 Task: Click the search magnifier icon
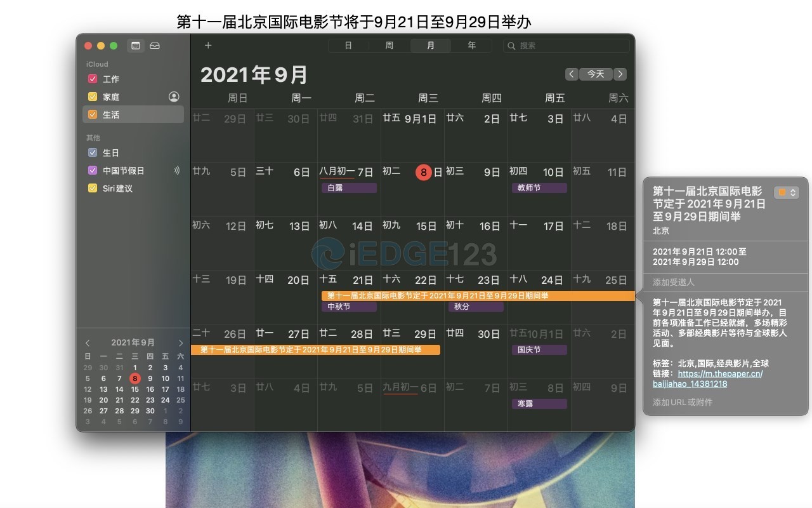pos(512,46)
